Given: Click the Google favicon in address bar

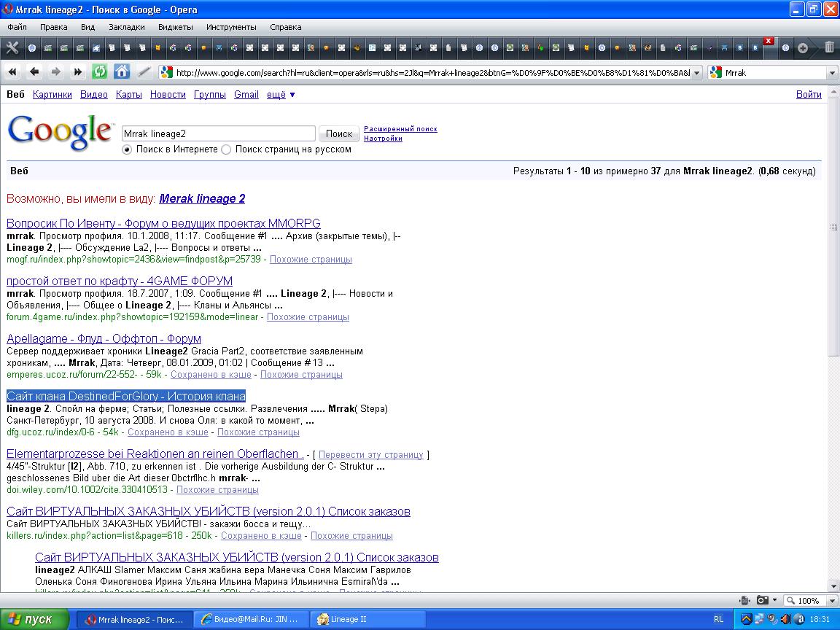Looking at the screenshot, I should 166,72.
